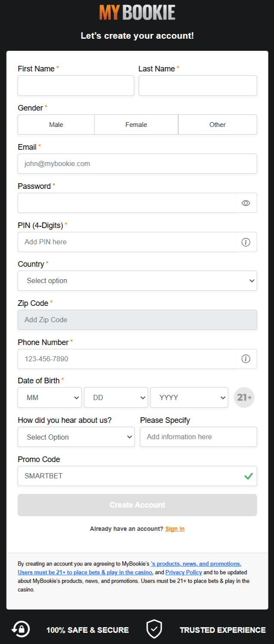Select Male gender option
Screen dimensions: 274x644
[56, 125]
